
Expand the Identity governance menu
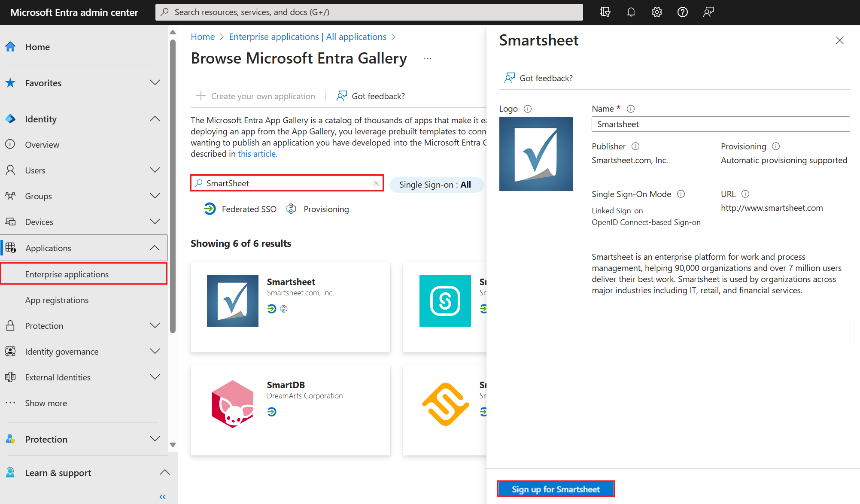[155, 352]
